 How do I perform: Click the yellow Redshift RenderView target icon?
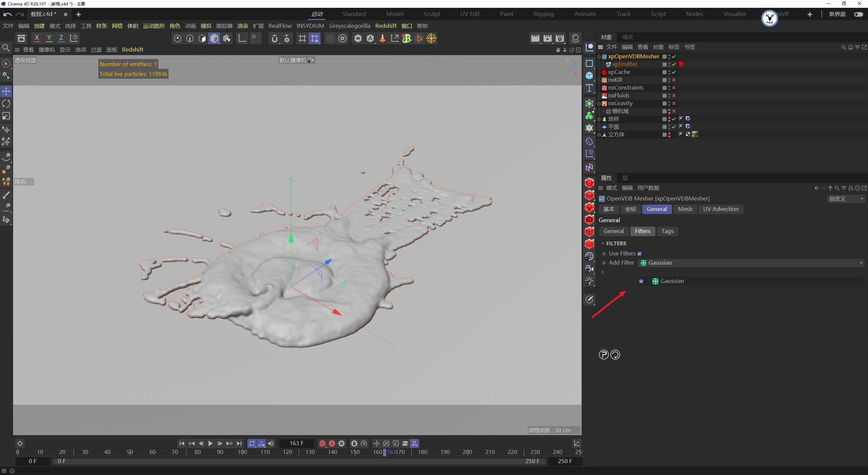(x=431, y=39)
